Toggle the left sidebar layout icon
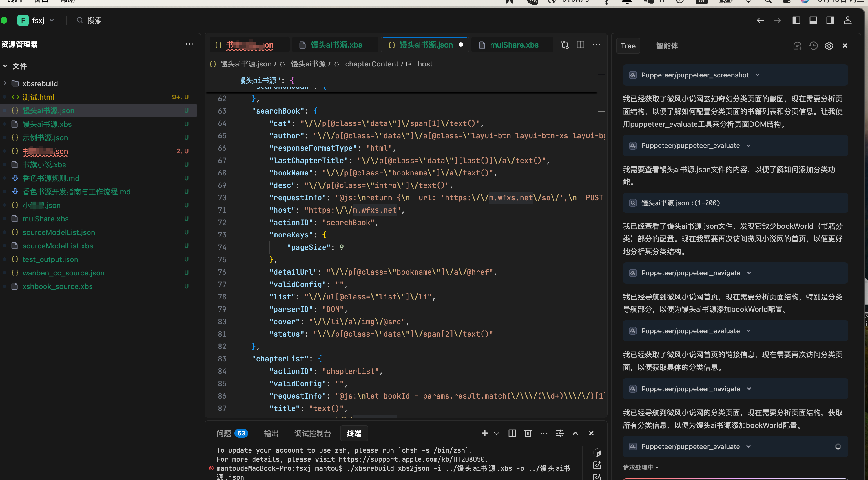The width and height of the screenshot is (868, 480). point(796,21)
